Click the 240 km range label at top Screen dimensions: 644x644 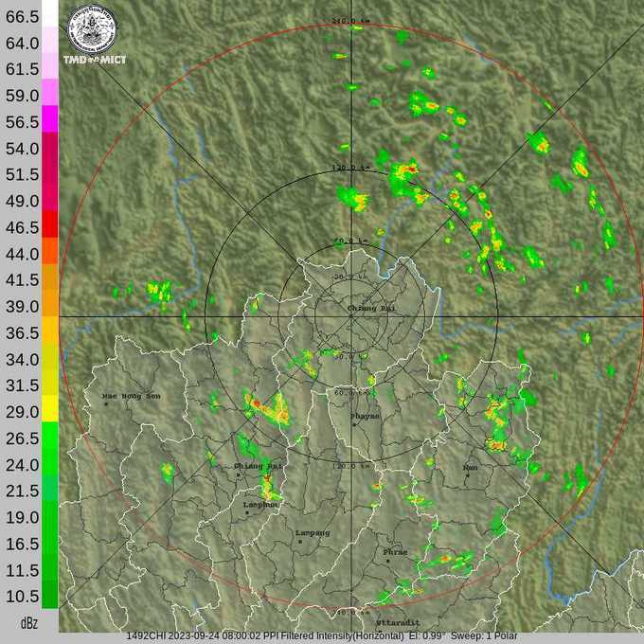(x=349, y=21)
